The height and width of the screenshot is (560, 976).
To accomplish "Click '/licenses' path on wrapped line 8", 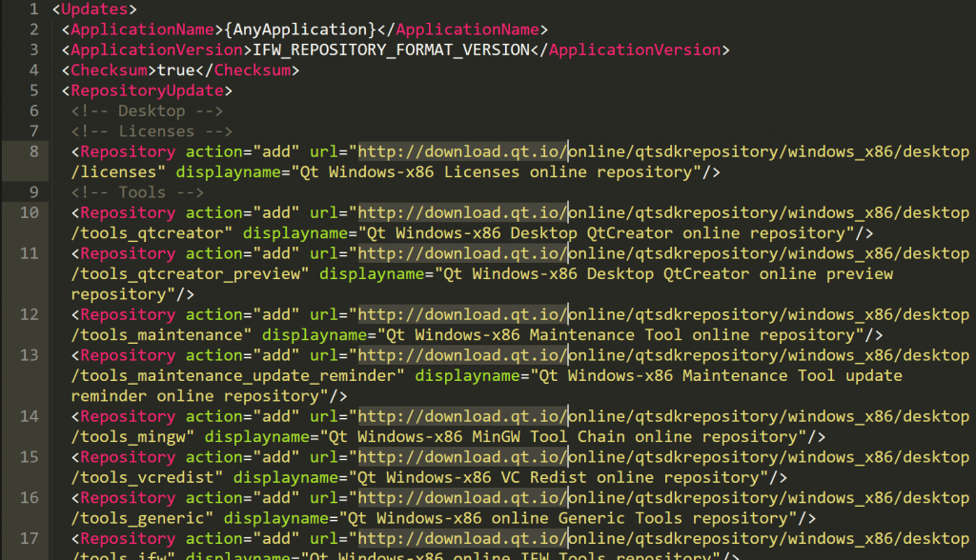I will (x=113, y=172).
